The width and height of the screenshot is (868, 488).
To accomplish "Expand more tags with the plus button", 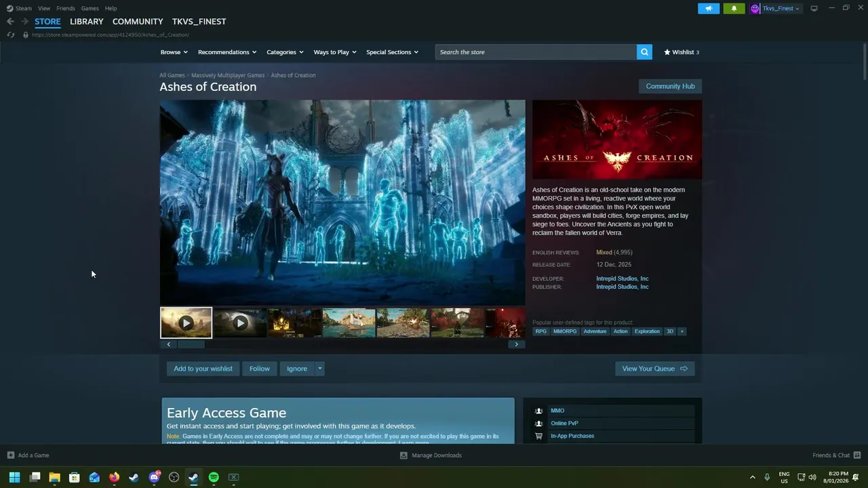I will pyautogui.click(x=682, y=331).
